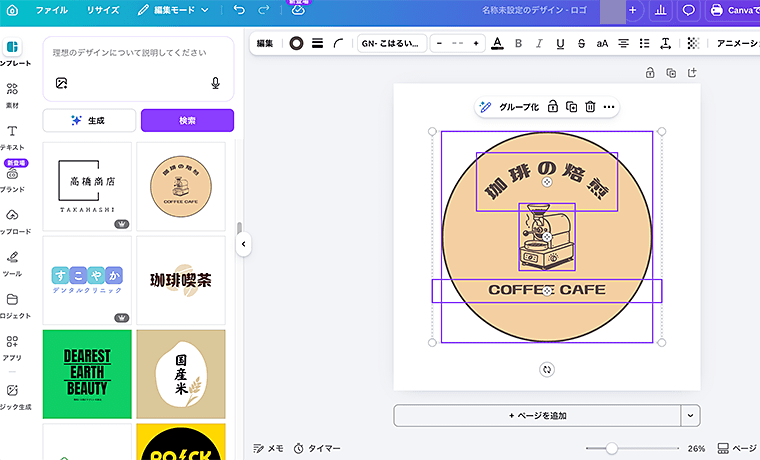Open the ブランド sidebar tab

pyautogui.click(x=12, y=178)
